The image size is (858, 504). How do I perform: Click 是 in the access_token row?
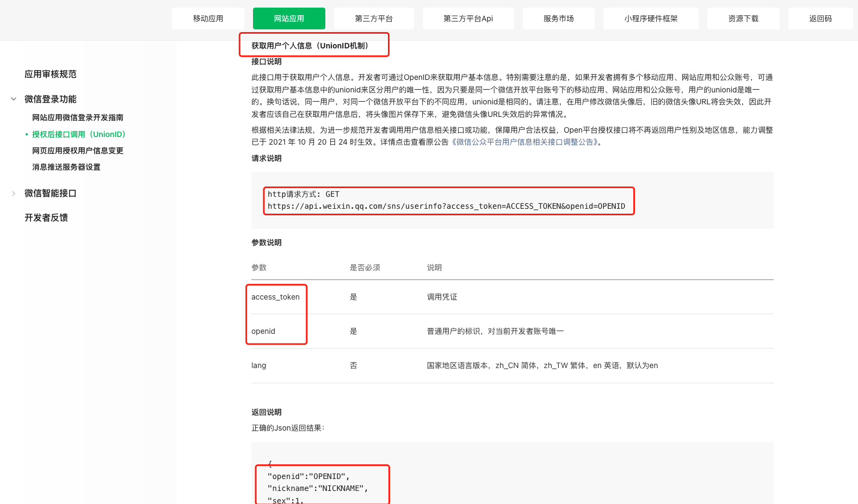[354, 297]
